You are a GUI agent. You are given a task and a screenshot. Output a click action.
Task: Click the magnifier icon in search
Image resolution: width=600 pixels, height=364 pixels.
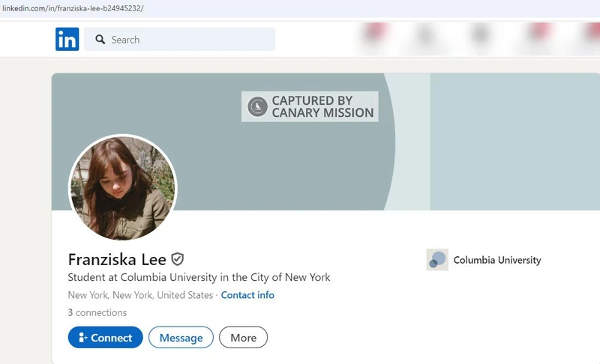(100, 40)
